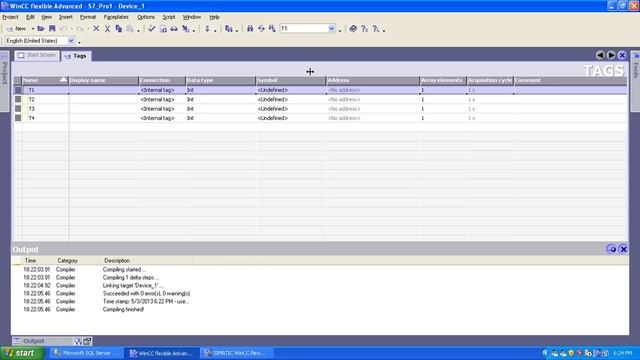Click the Int data type cell of T3

pyautogui.click(x=220, y=109)
